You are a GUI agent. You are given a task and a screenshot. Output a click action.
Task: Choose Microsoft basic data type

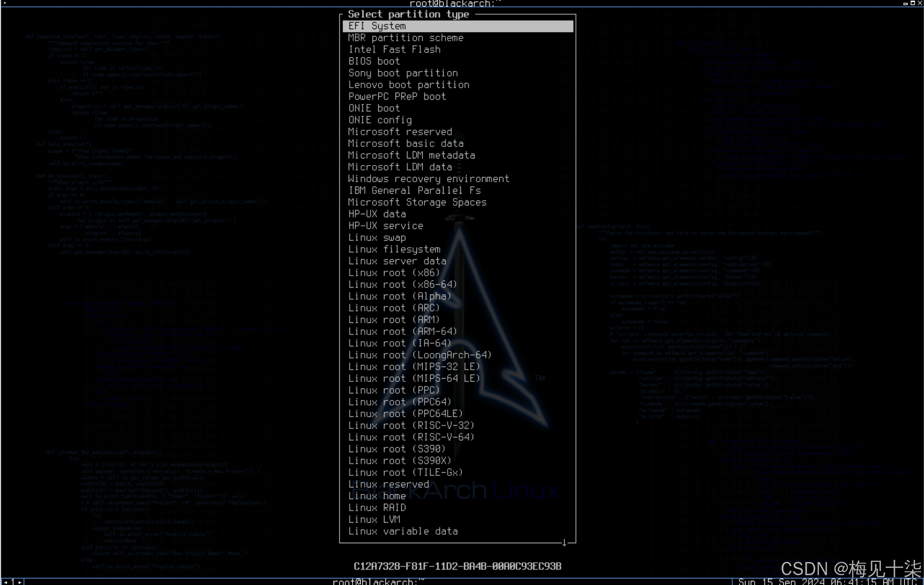coord(405,144)
